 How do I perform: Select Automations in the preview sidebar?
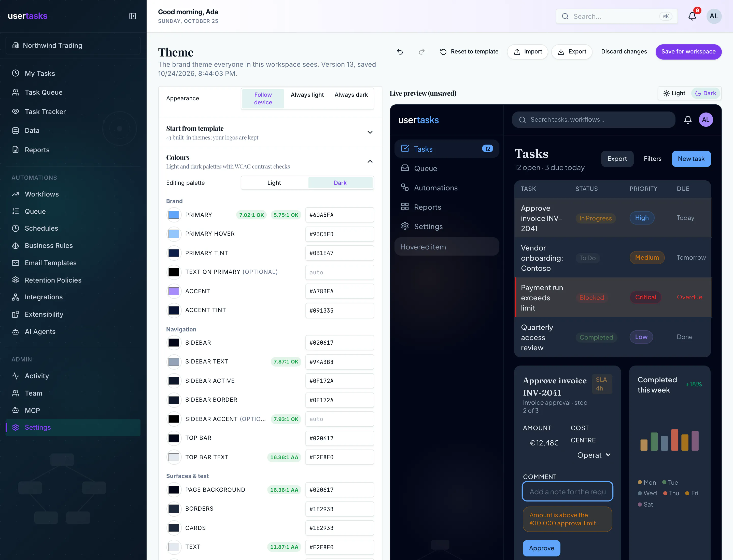[447, 188]
